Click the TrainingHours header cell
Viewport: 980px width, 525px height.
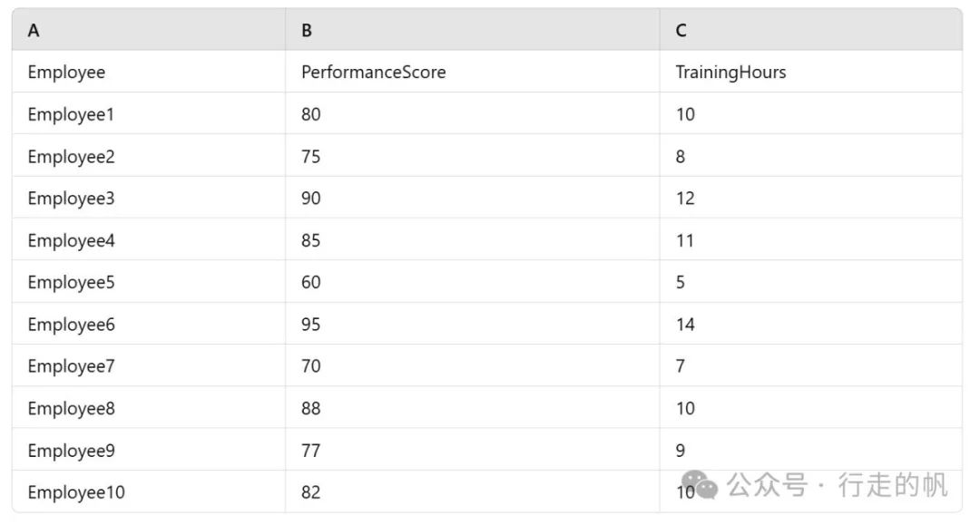click(810, 72)
